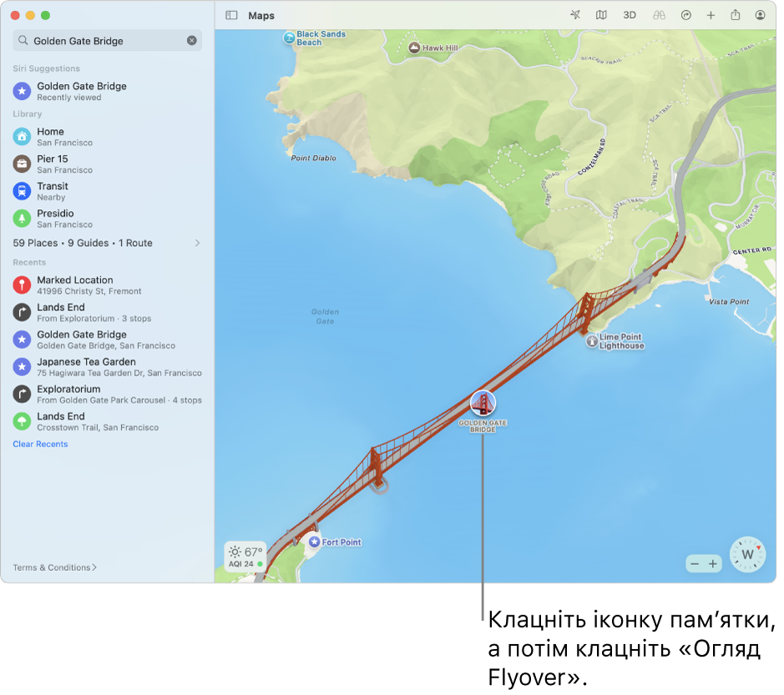
Task: Click Marked Location 41996 Christy St
Action: [x=108, y=285]
